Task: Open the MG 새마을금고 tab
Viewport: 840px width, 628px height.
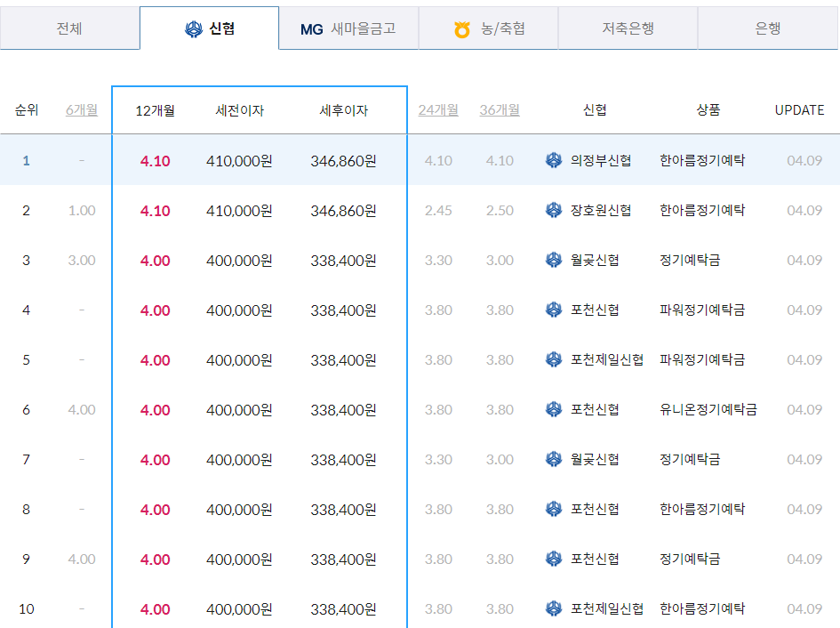Action: click(x=348, y=28)
